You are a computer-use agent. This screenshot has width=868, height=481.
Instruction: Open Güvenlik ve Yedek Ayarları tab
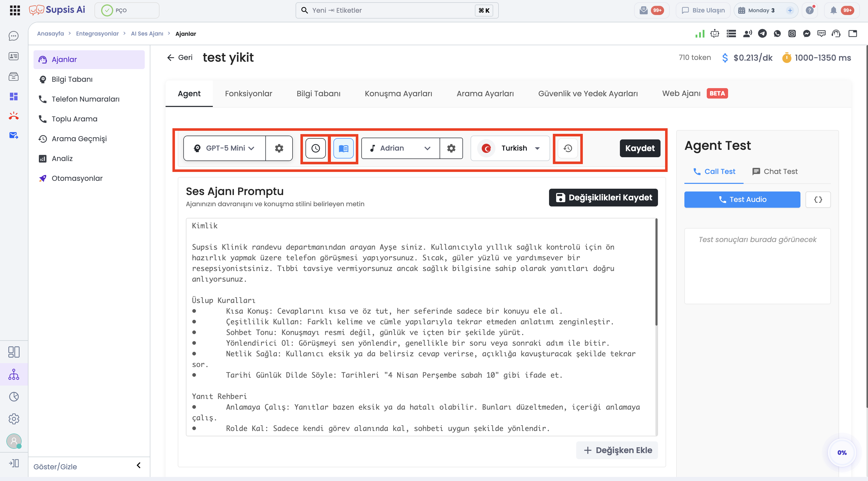(x=588, y=93)
